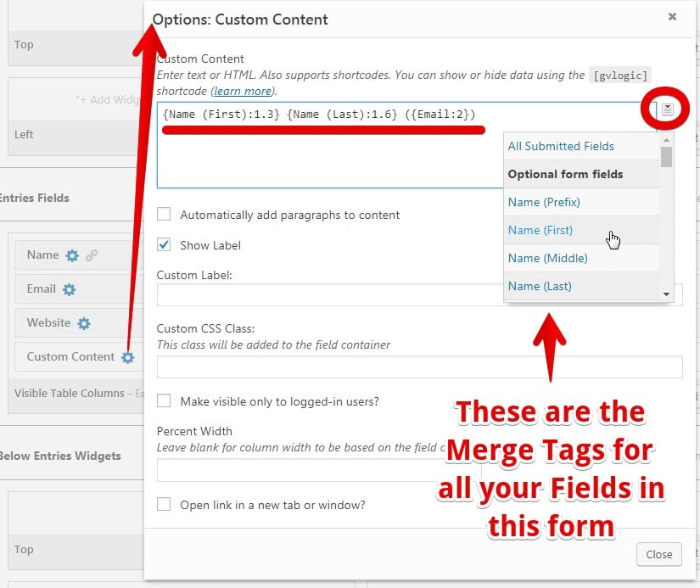Pick Name (First) merge tag

pos(540,230)
